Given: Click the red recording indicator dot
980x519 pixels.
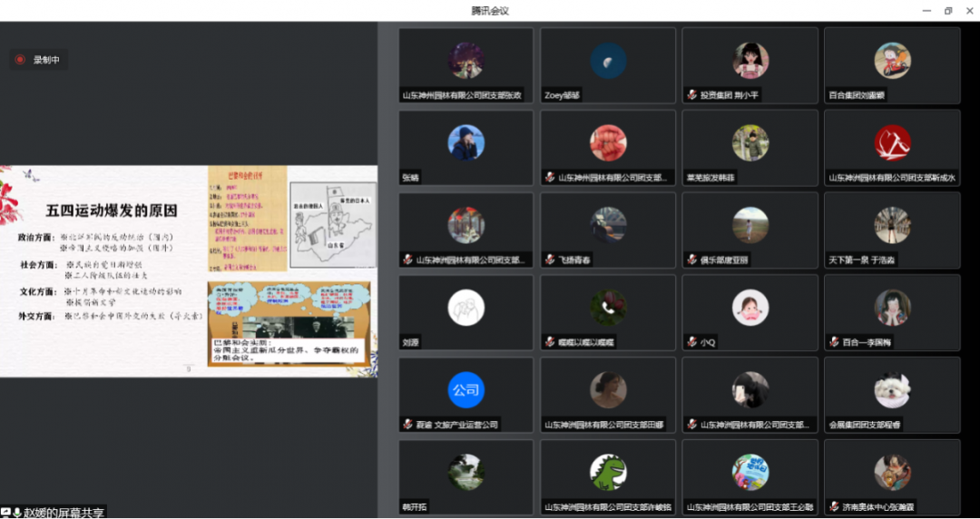Looking at the screenshot, I should (20, 60).
